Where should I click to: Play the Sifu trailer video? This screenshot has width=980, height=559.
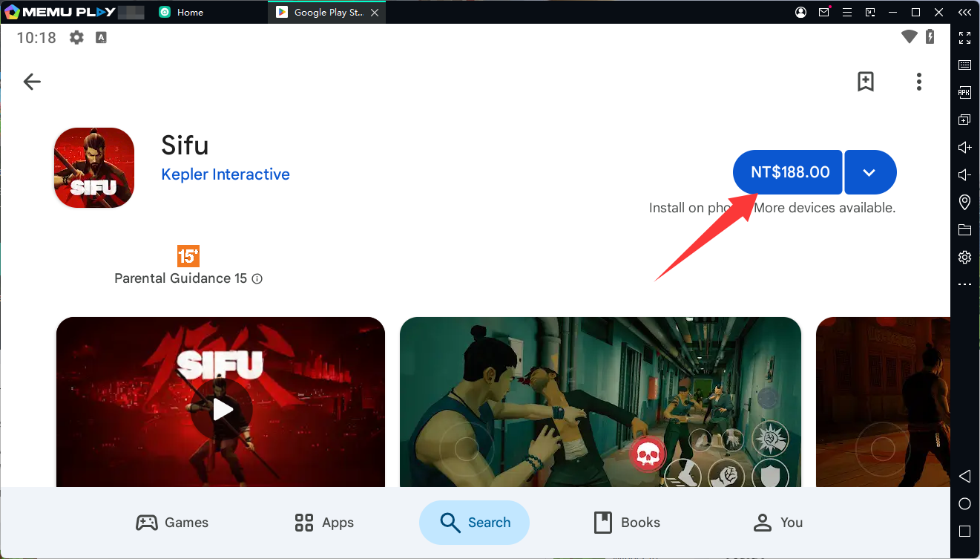(x=223, y=409)
